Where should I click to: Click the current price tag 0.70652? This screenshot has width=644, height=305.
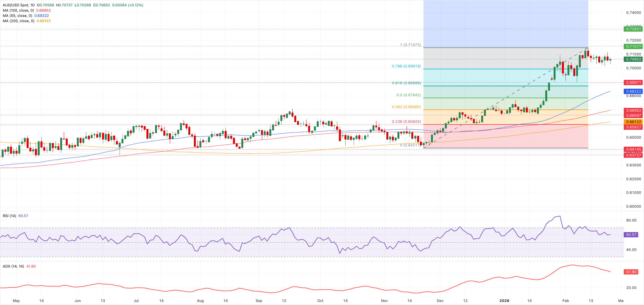(633, 59)
